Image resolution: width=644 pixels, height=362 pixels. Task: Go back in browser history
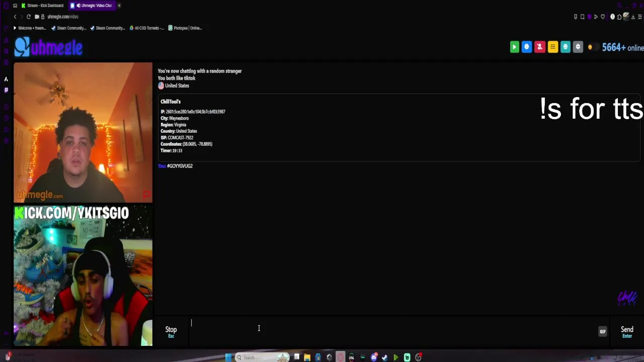point(15,17)
